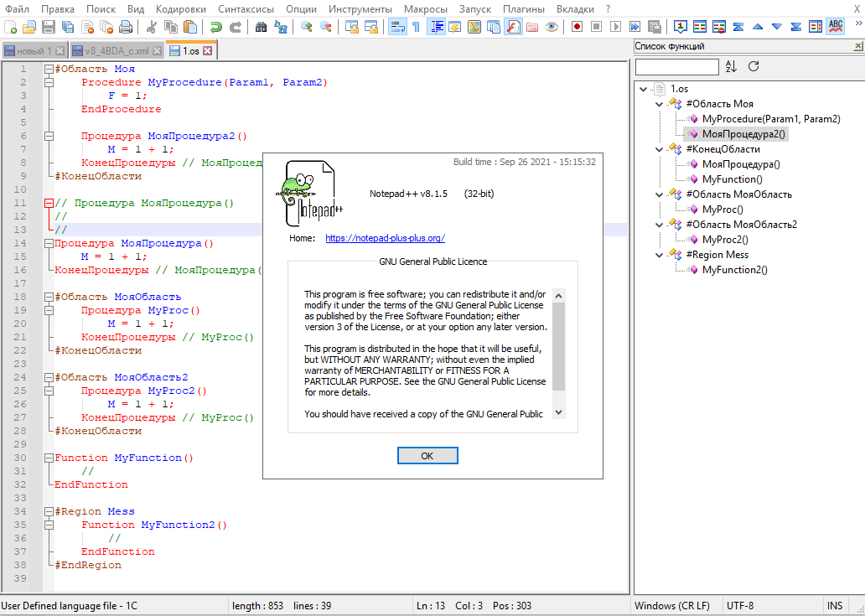Reload the function list

point(754,66)
